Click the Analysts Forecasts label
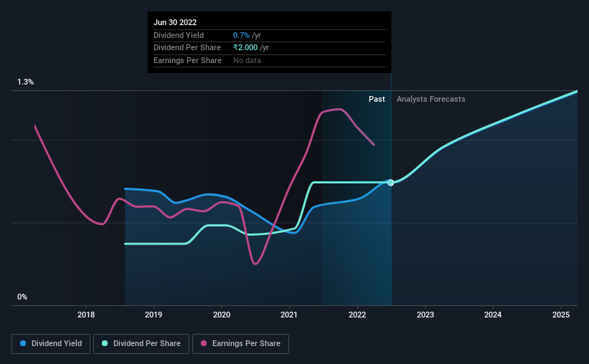 coord(431,99)
